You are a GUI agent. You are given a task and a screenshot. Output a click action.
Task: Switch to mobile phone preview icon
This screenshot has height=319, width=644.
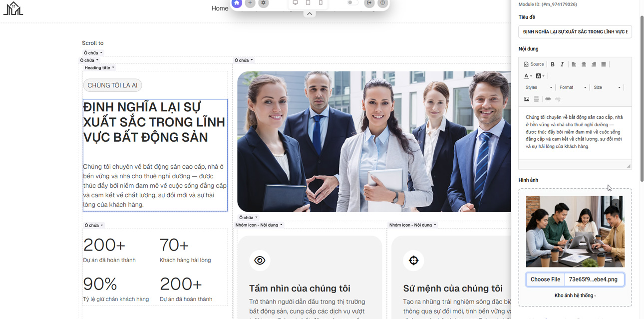321,3
